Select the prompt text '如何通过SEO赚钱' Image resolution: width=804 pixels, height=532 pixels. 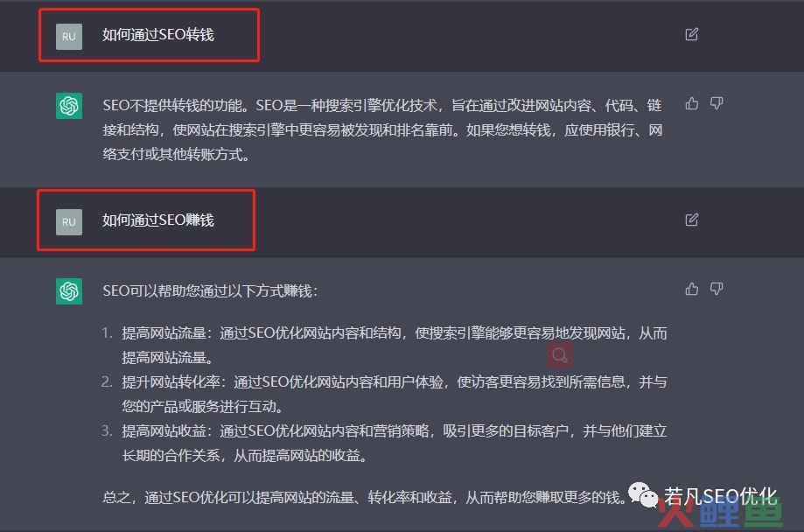[x=158, y=220]
